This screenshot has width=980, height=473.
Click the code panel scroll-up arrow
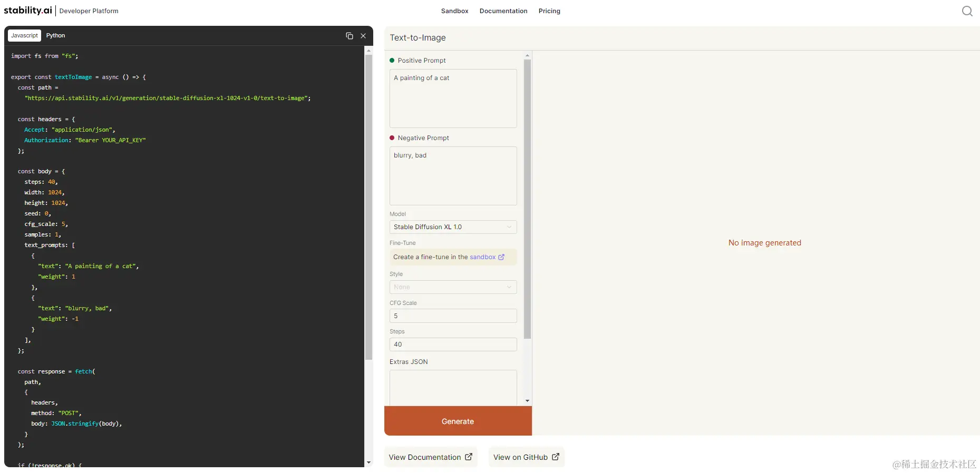tap(368, 51)
